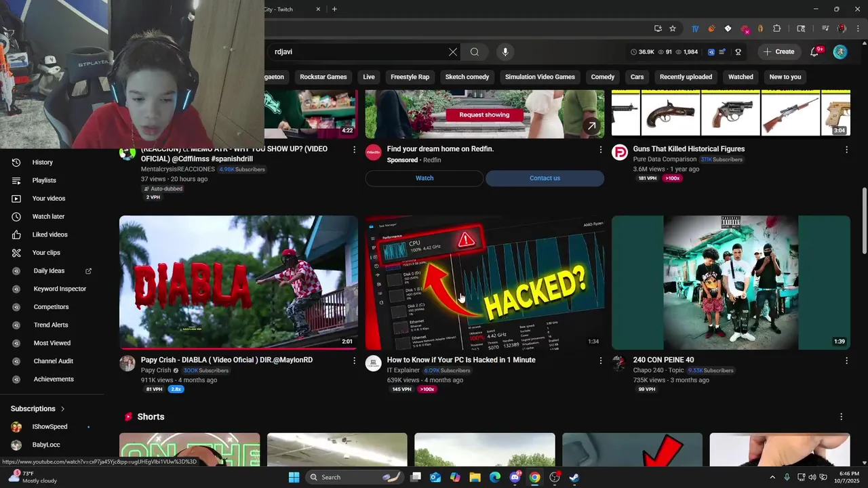The image size is (868, 488).
Task: Select the Live filter chip
Action: coord(369,77)
